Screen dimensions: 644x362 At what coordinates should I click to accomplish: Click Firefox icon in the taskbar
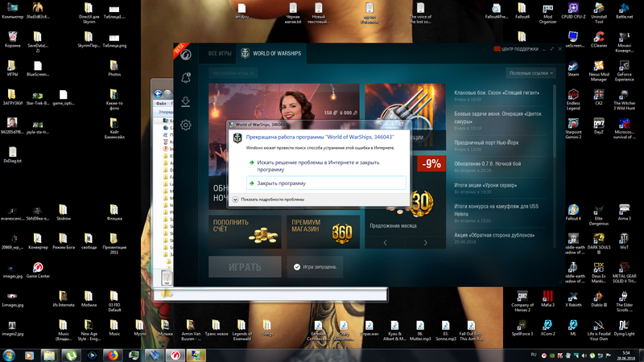point(112,354)
